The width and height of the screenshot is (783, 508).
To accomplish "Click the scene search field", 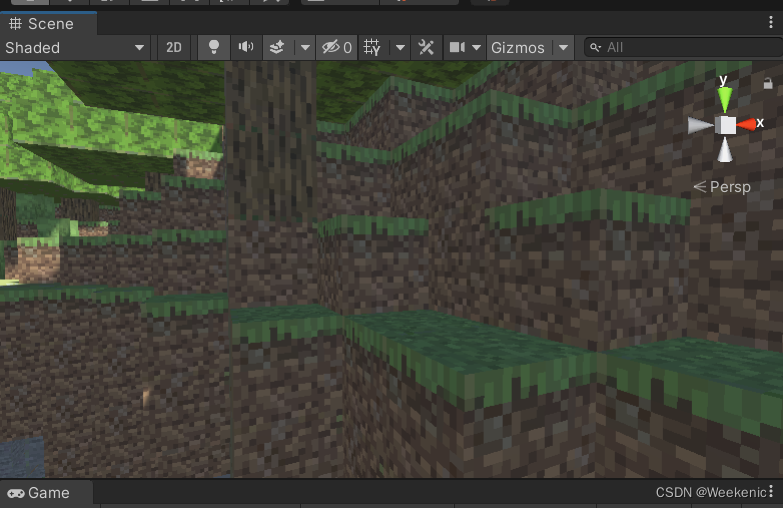I will click(683, 47).
